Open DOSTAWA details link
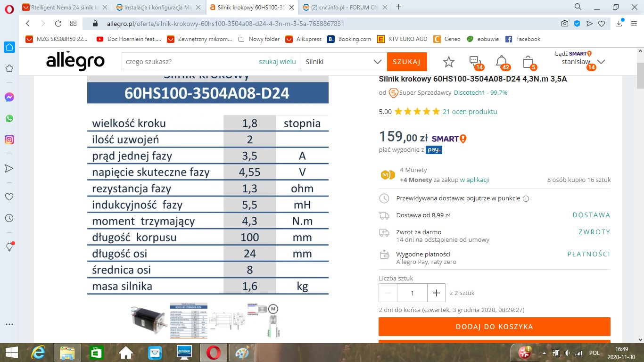The height and width of the screenshot is (362, 644). point(591,215)
